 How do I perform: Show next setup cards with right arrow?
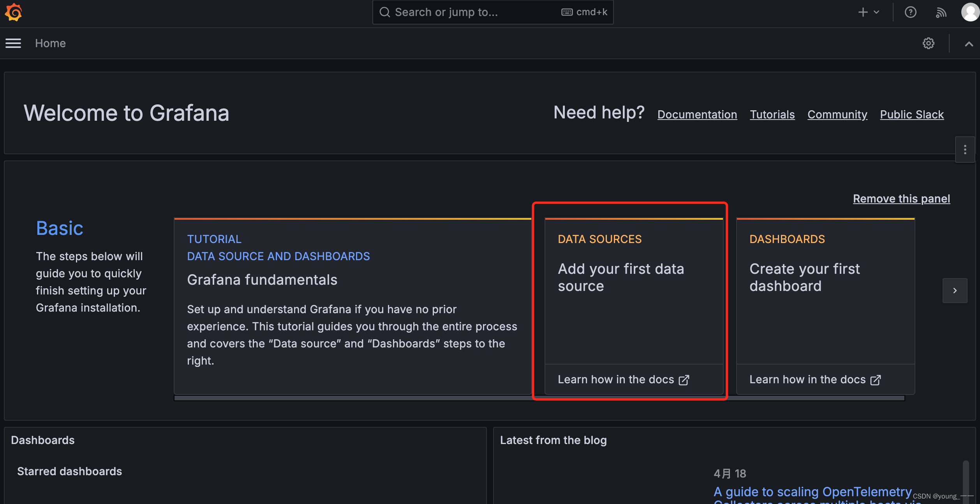click(955, 291)
